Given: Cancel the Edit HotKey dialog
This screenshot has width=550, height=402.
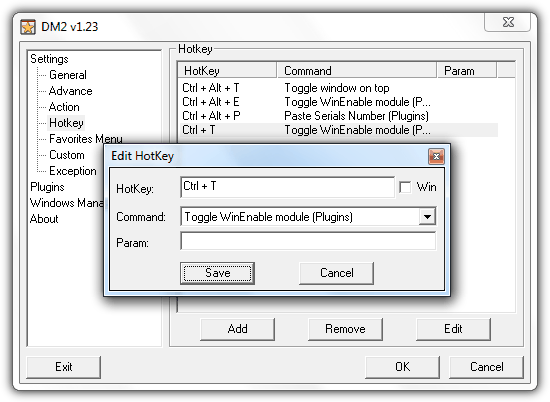Looking at the screenshot, I should click(336, 273).
